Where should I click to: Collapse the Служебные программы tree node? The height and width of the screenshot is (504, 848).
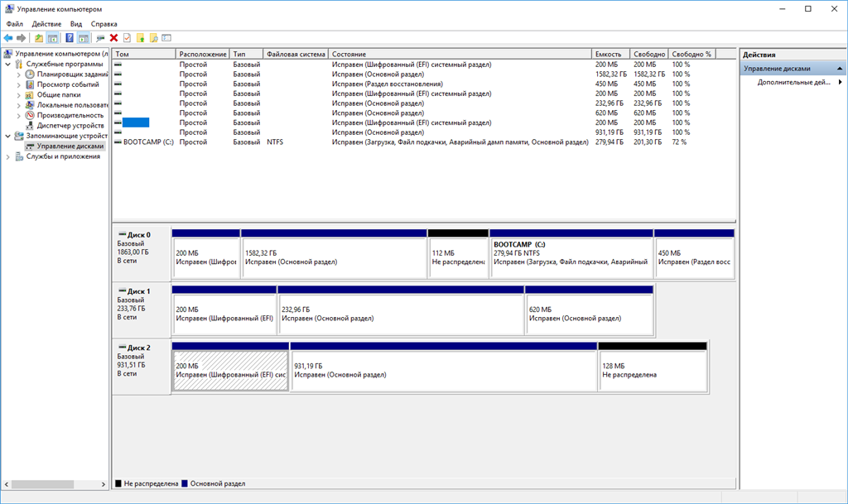8,65
